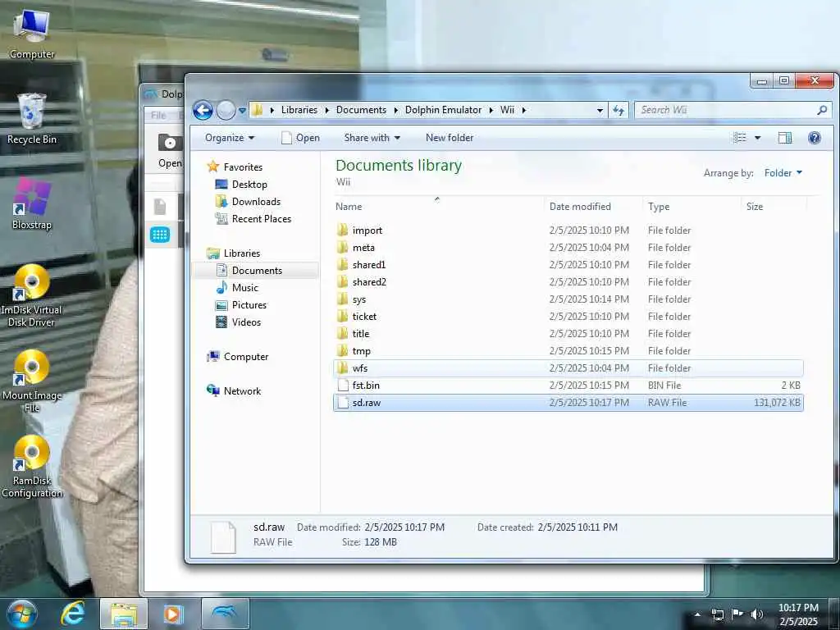Show hidden tray icons arrow
The width and height of the screenshot is (840, 630).
pyautogui.click(x=697, y=614)
